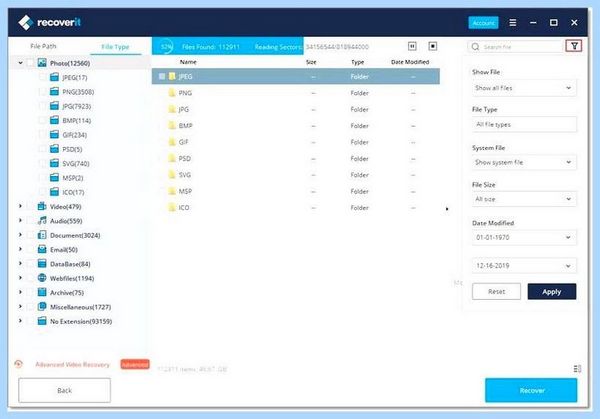Click the Back button
The height and width of the screenshot is (419, 600).
[64, 390]
